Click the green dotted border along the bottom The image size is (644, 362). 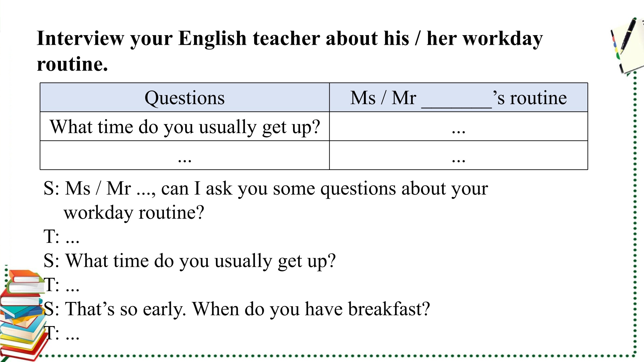click(x=338, y=356)
